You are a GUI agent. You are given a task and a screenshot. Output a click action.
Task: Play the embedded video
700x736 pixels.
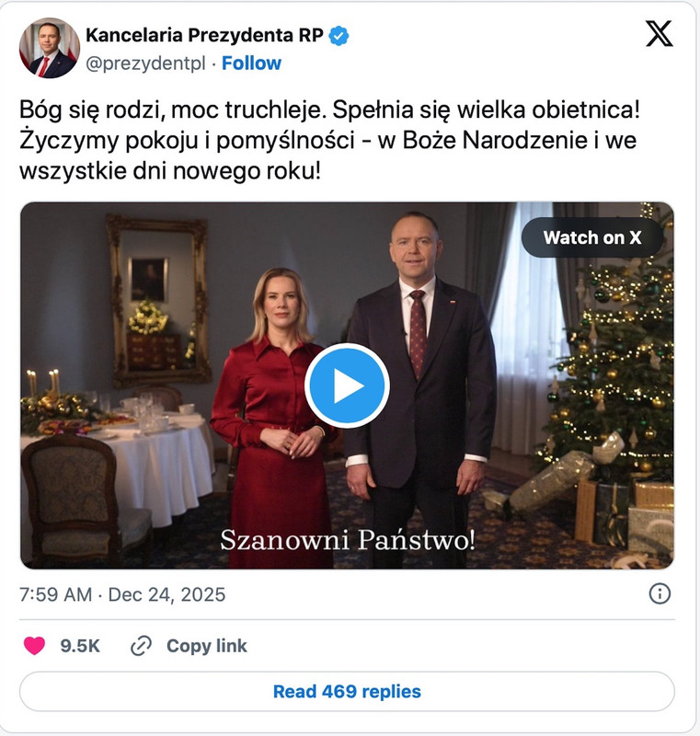point(347,385)
